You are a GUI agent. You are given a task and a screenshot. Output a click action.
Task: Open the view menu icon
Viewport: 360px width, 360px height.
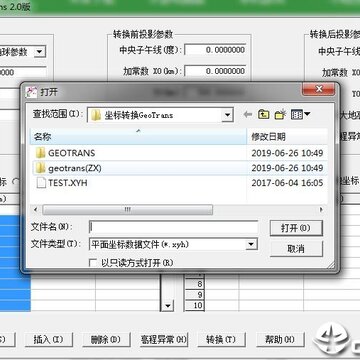pyautogui.click(x=300, y=115)
